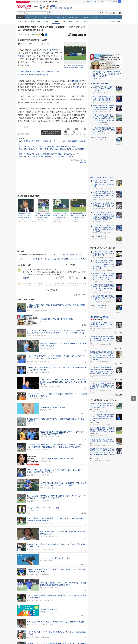The height and width of the screenshot is (644, 138).
Task: Share article on Facebook icon under headline
Action: click(x=46, y=35)
